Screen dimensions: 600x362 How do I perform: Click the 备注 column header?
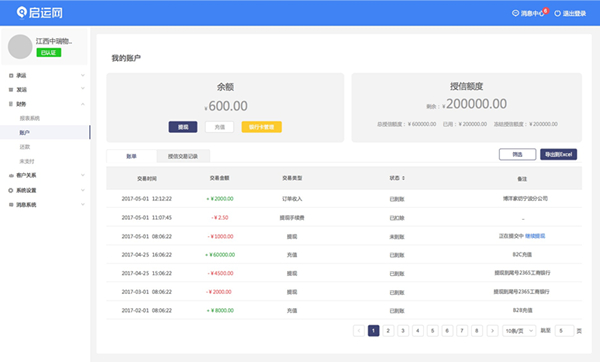tap(522, 179)
